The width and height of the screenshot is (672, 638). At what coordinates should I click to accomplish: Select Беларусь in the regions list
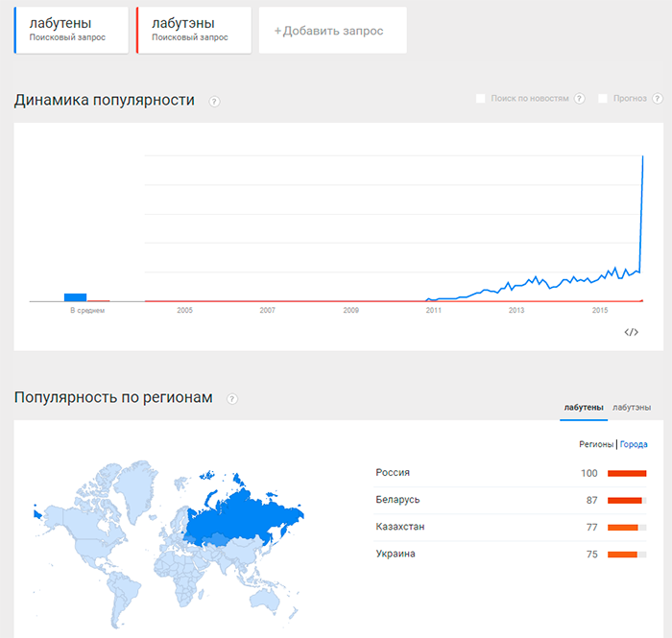coord(398,500)
